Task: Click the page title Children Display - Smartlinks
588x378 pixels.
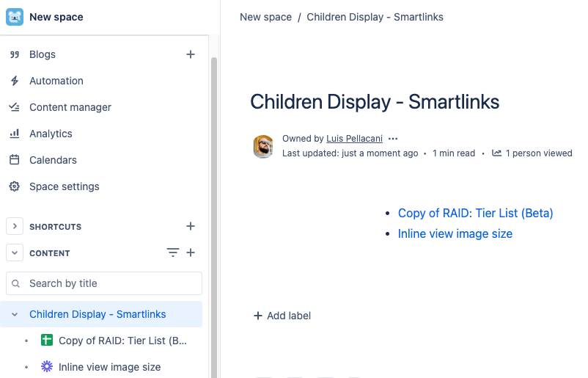Action: point(375,102)
